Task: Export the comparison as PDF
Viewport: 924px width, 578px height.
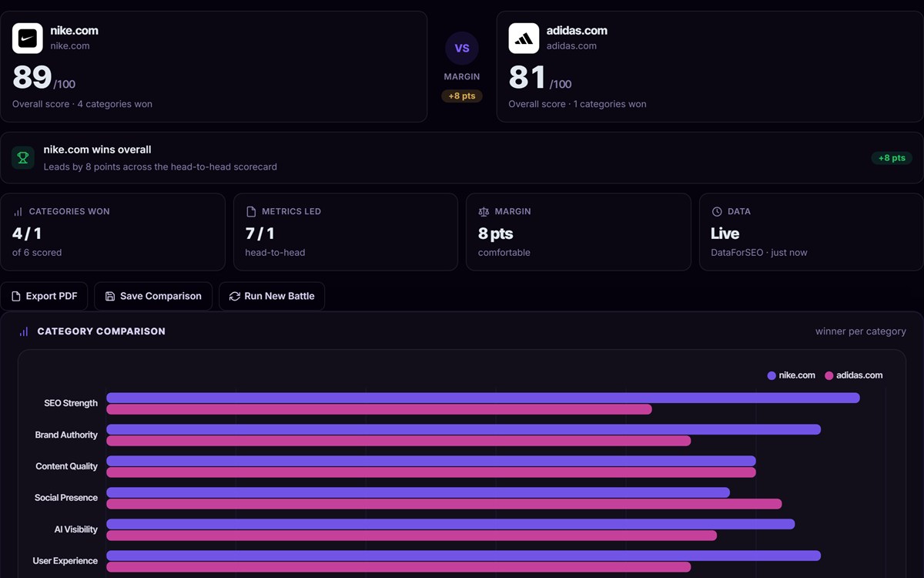Action: [44, 296]
